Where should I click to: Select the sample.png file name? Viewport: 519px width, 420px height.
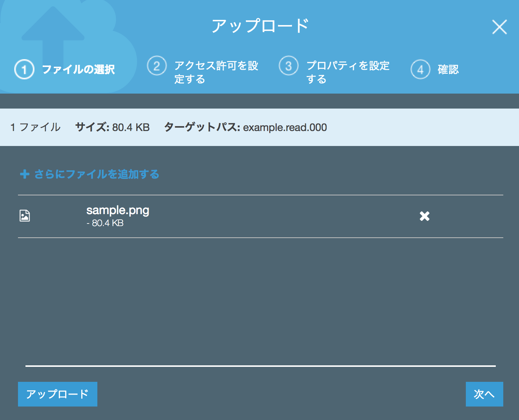pyautogui.click(x=118, y=210)
